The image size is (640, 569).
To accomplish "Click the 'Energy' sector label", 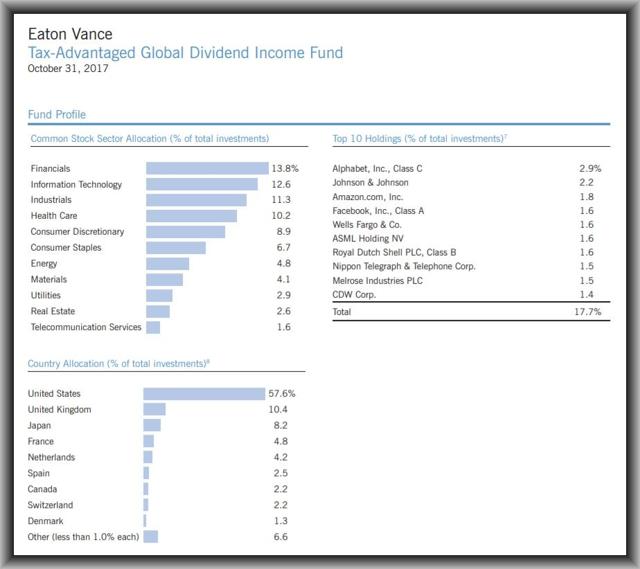I will (x=44, y=264).
